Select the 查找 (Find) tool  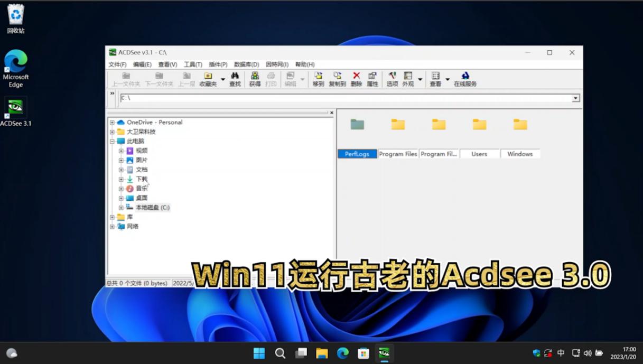click(236, 79)
